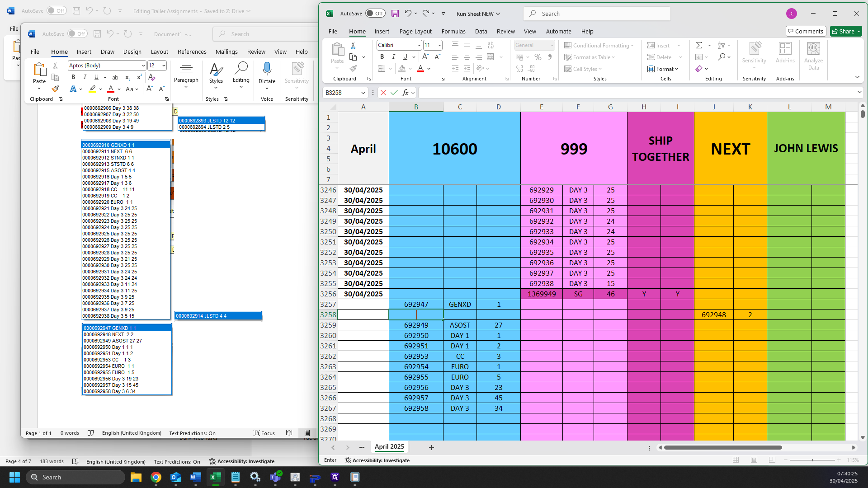This screenshot has height=488, width=868.
Task: Click Word Strikethrough icon
Action: pos(115,77)
